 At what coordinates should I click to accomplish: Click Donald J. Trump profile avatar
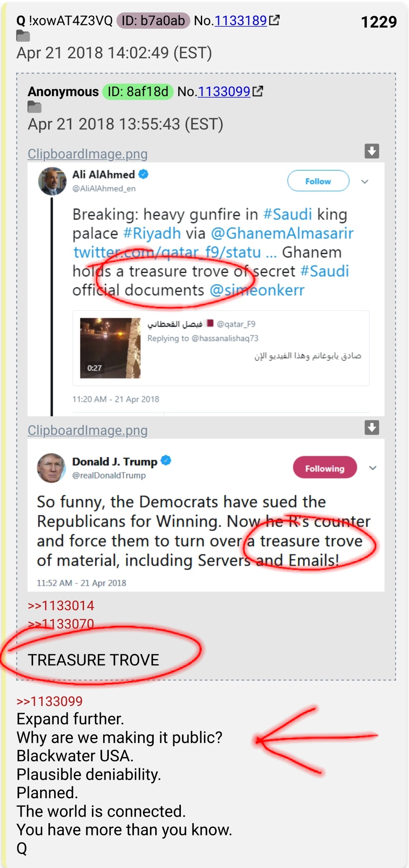(51, 468)
